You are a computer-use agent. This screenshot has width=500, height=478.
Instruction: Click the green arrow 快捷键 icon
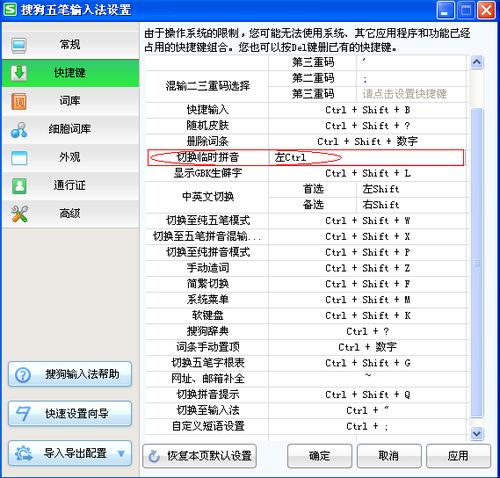[x=19, y=73]
